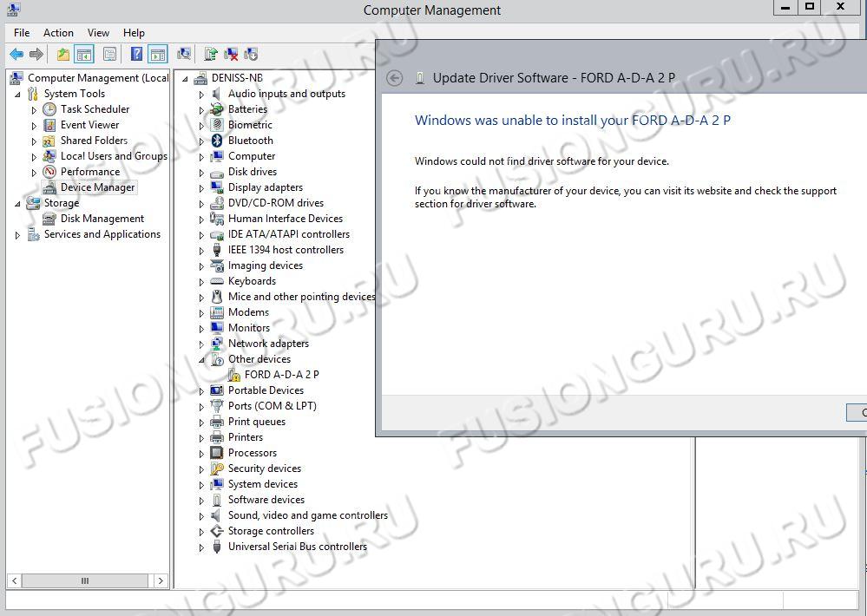The height and width of the screenshot is (616, 867).
Task: Click the Processors chip icon
Action: point(217,453)
